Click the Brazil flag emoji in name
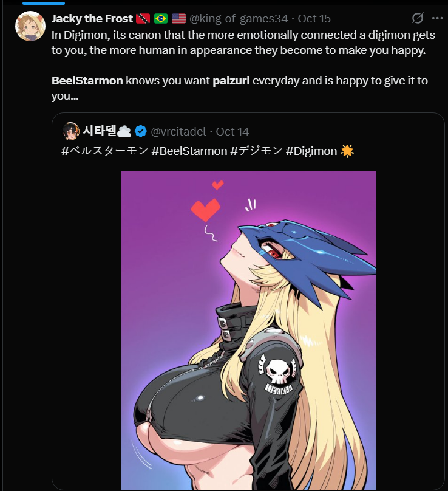The height and width of the screenshot is (491, 448). (x=161, y=18)
